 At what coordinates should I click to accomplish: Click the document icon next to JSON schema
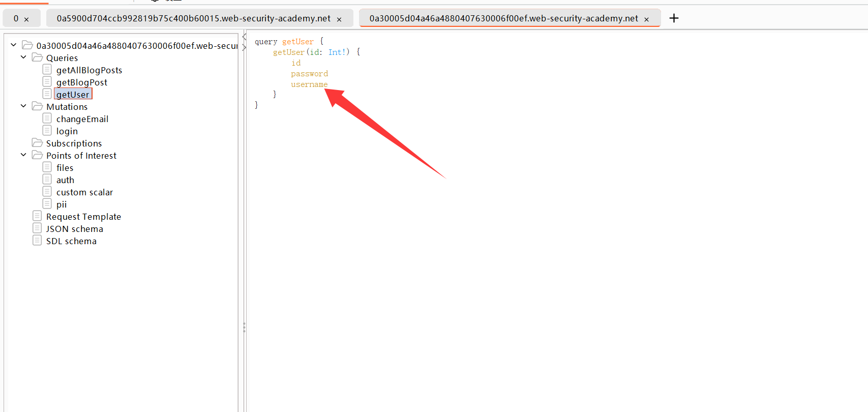tap(37, 228)
